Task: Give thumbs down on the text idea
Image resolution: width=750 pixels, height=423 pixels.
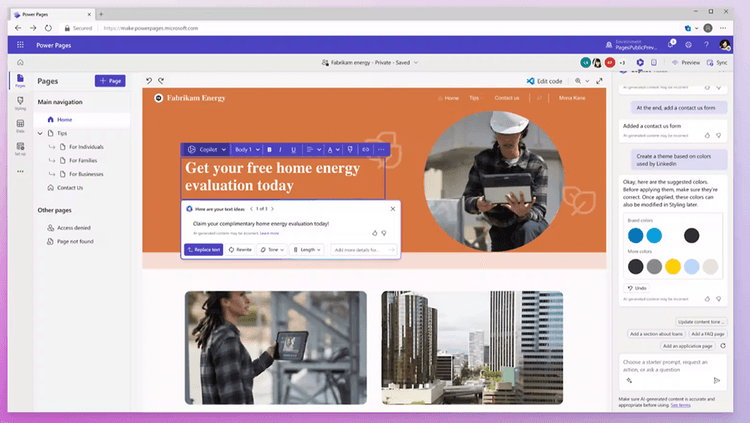Action: 384,233
